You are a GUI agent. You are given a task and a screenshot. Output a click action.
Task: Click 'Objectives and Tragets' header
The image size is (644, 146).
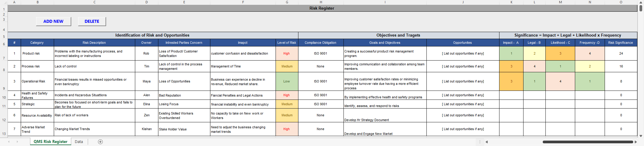tap(398, 35)
